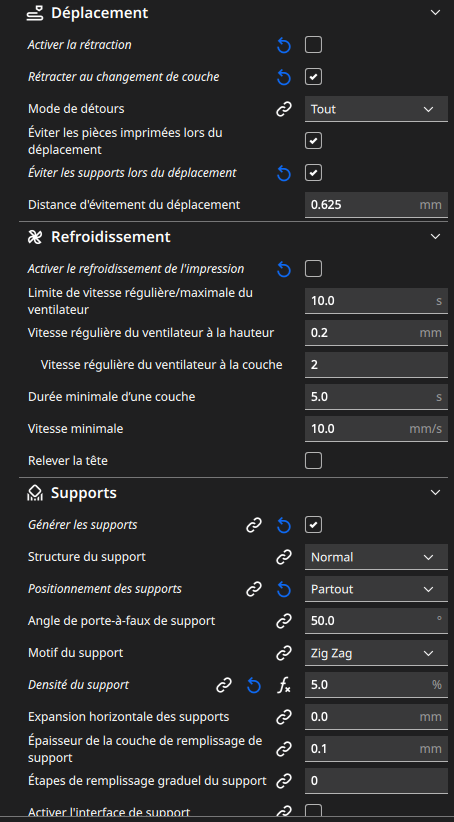Reset the Positionnement des supports setting
The height and width of the screenshot is (822, 454).
[x=284, y=590]
